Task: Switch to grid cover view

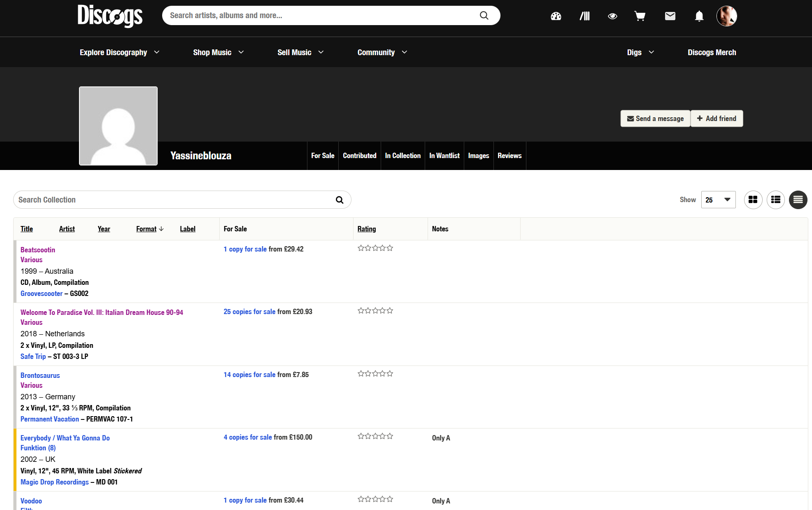Action: click(x=753, y=200)
